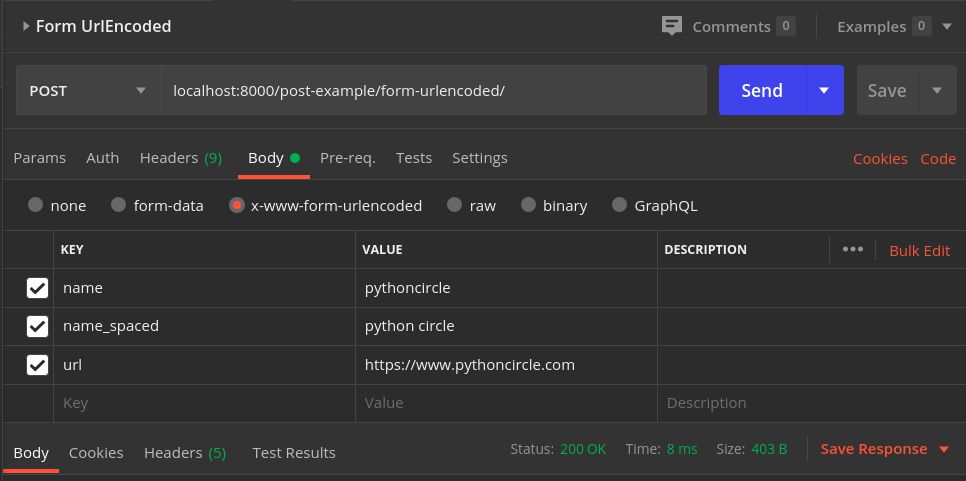
Task: Open the Settings tab
Action: [479, 158]
